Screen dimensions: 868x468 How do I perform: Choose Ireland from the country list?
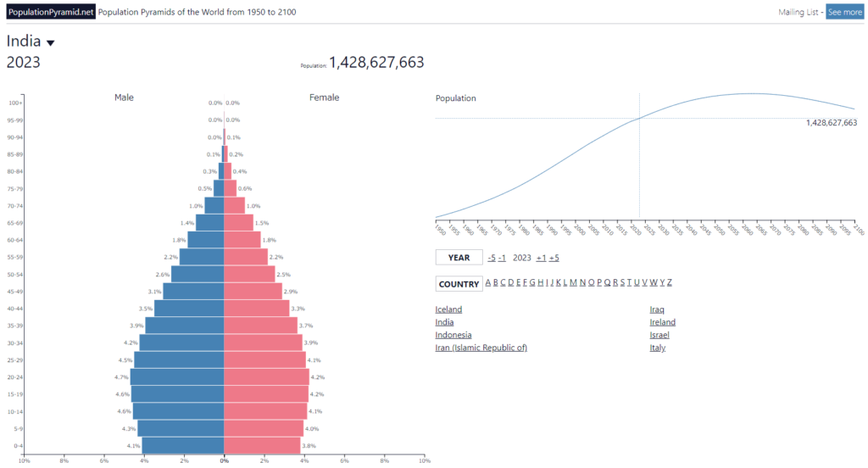pos(662,322)
